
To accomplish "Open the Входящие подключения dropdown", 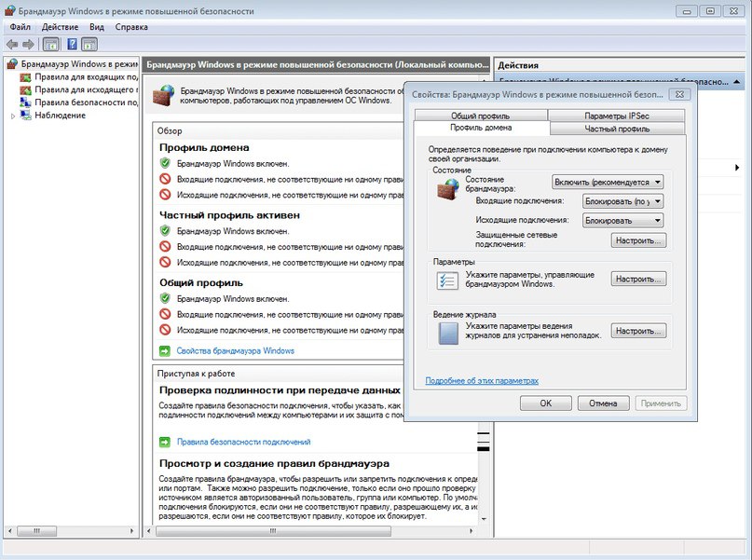I will tap(623, 201).
